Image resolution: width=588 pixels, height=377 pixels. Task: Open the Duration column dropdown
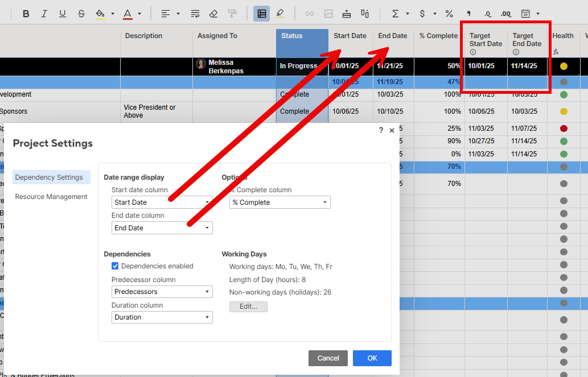pos(162,317)
